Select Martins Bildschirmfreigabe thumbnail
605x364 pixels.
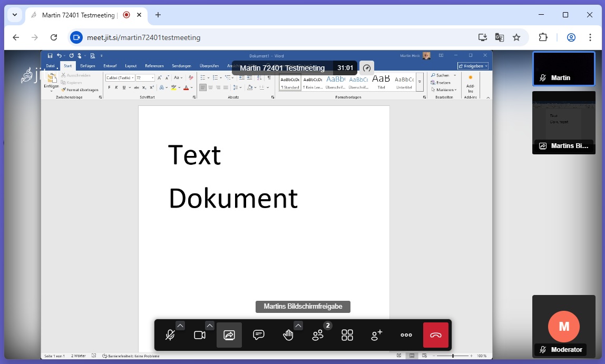[564, 123]
